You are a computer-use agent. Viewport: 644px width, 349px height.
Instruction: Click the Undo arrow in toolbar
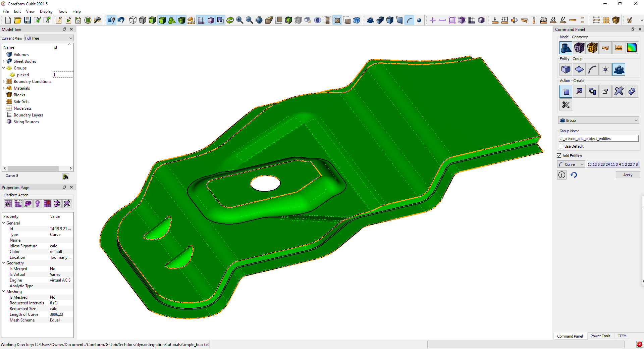pyautogui.click(x=121, y=20)
